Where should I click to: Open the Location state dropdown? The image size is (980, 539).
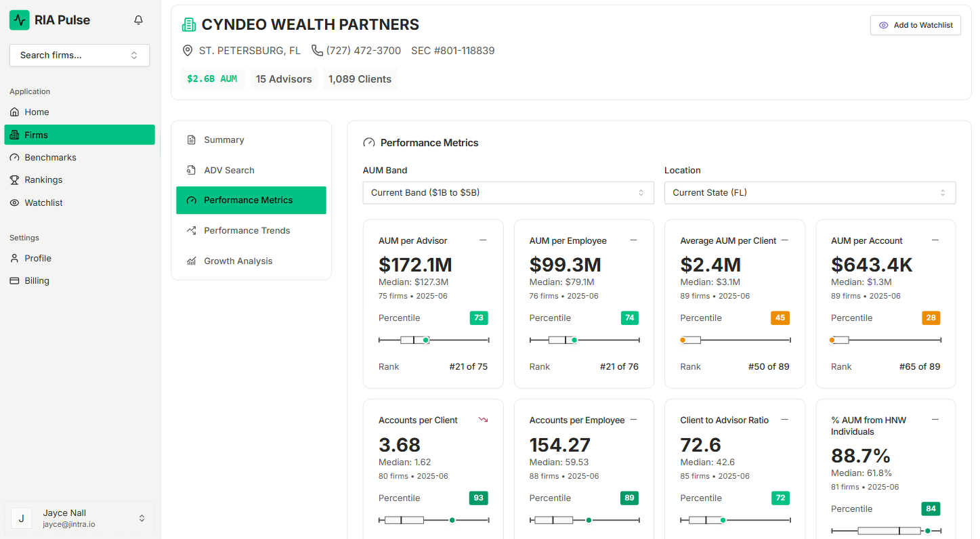click(x=809, y=193)
